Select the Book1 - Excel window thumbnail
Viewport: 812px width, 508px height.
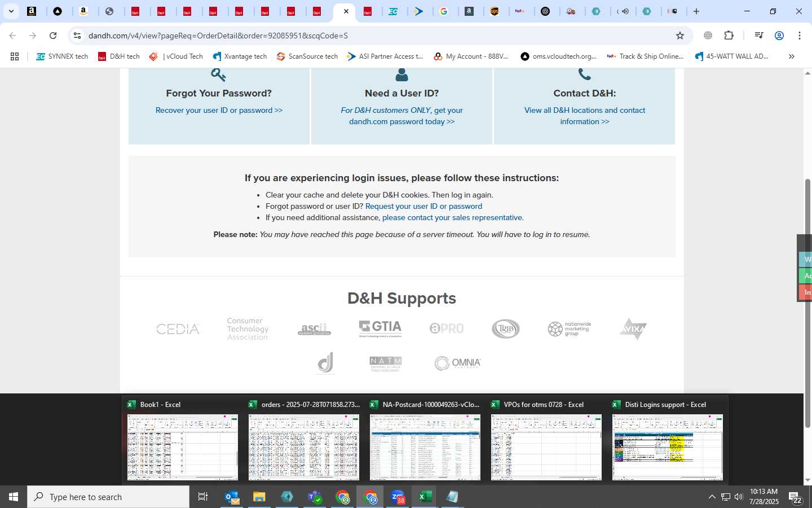coord(182,441)
